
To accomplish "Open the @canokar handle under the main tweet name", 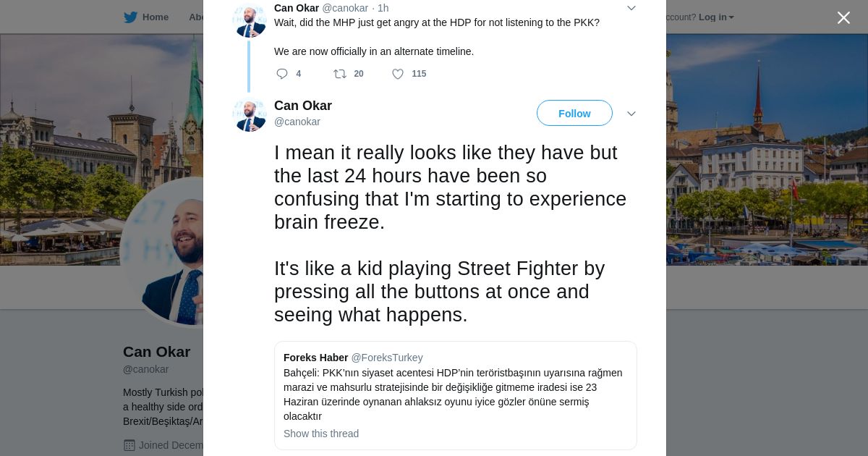I will coord(297,122).
